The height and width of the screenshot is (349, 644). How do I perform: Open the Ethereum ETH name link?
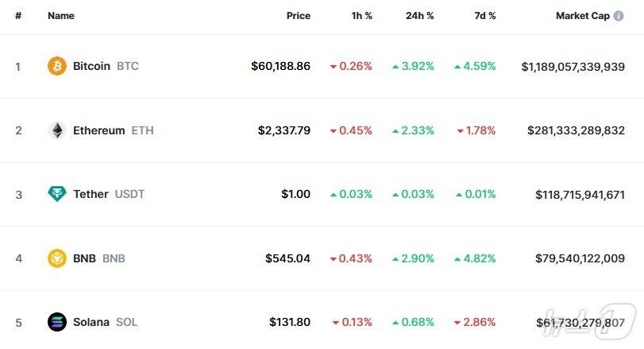tap(113, 130)
